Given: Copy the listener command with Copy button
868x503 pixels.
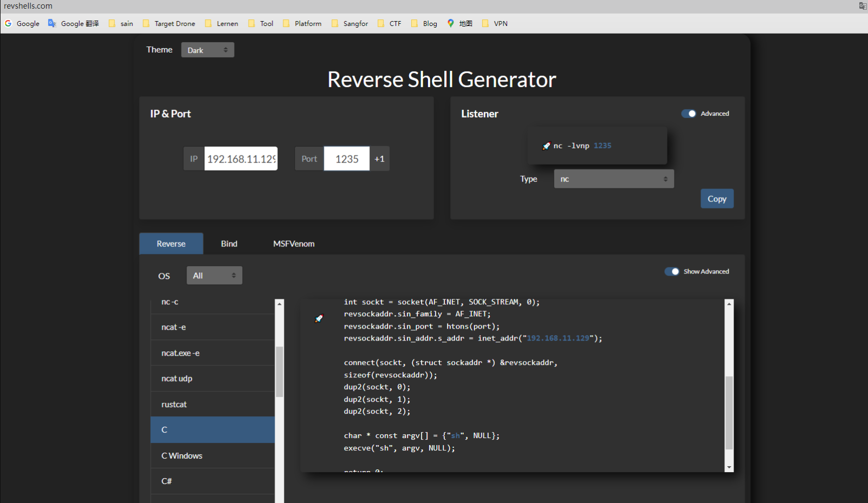Looking at the screenshot, I should coord(717,199).
